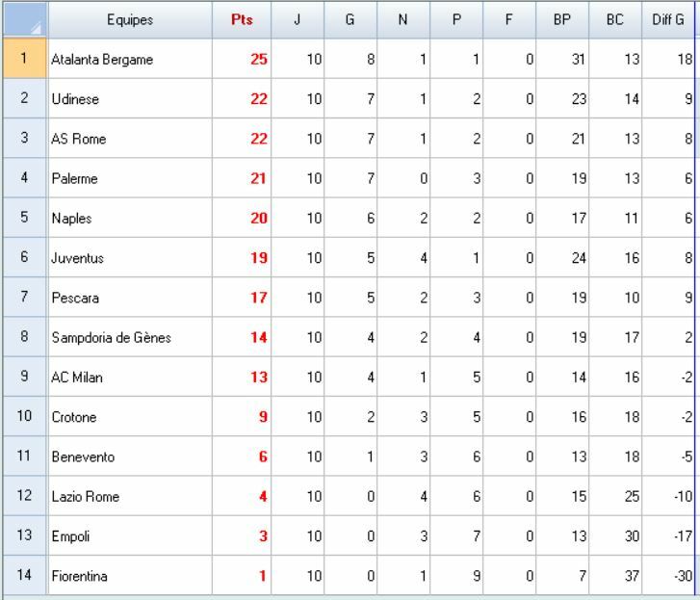Select the Atalanta Bergame team cell

click(130, 60)
